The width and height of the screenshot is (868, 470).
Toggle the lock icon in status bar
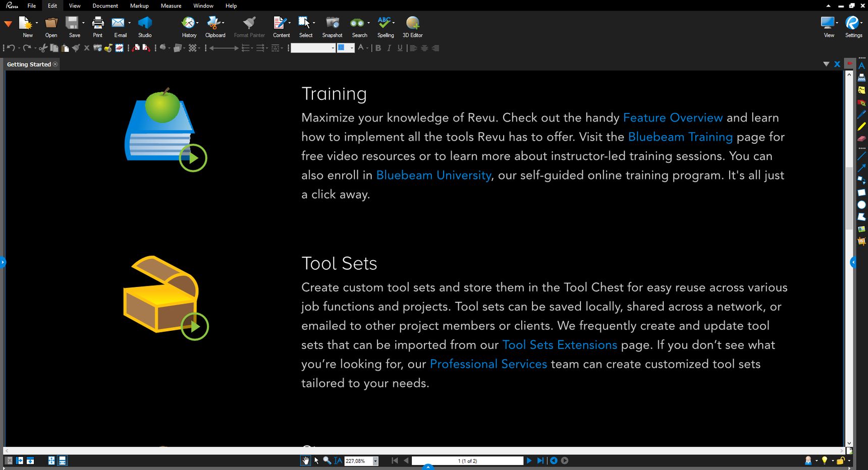[x=841, y=460]
